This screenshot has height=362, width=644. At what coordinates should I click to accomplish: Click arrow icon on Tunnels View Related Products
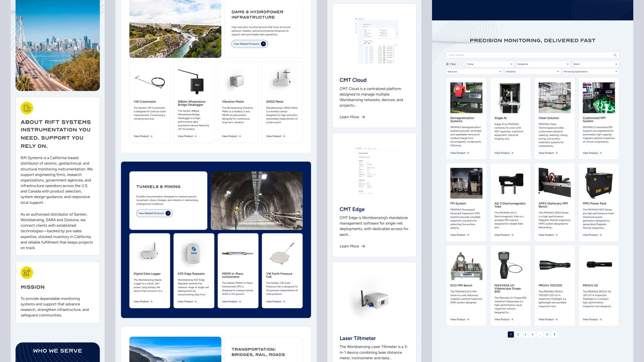[168, 213]
